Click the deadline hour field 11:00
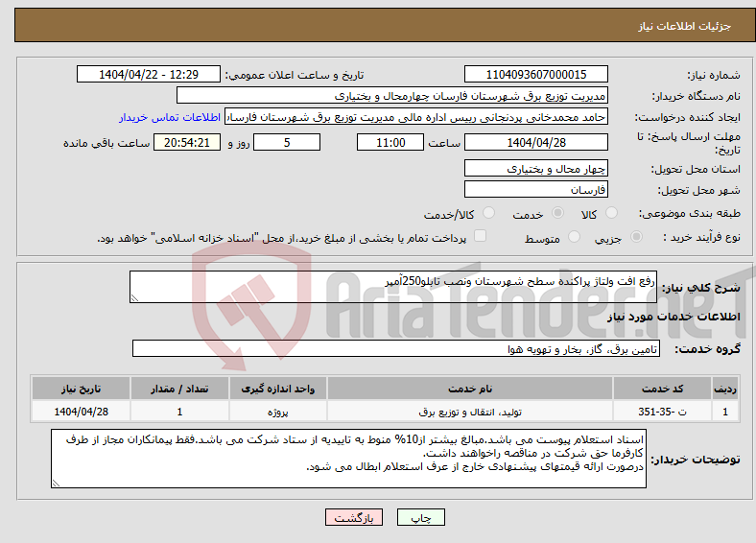This screenshot has width=756, height=543. pyautogui.click(x=390, y=142)
